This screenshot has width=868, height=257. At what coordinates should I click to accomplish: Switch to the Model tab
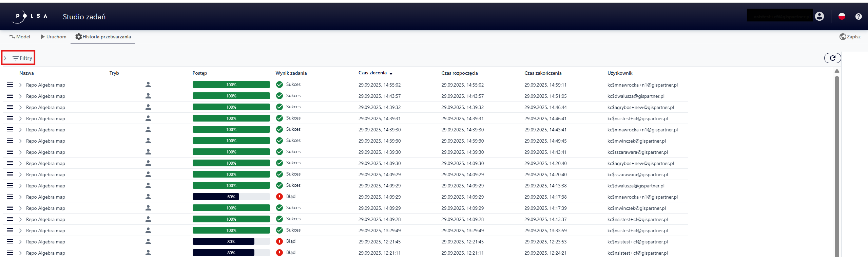20,37
